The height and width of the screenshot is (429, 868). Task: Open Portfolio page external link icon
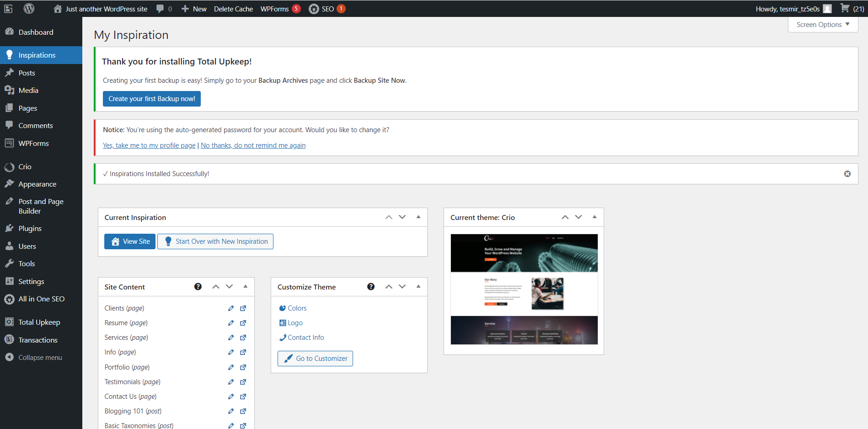click(243, 367)
